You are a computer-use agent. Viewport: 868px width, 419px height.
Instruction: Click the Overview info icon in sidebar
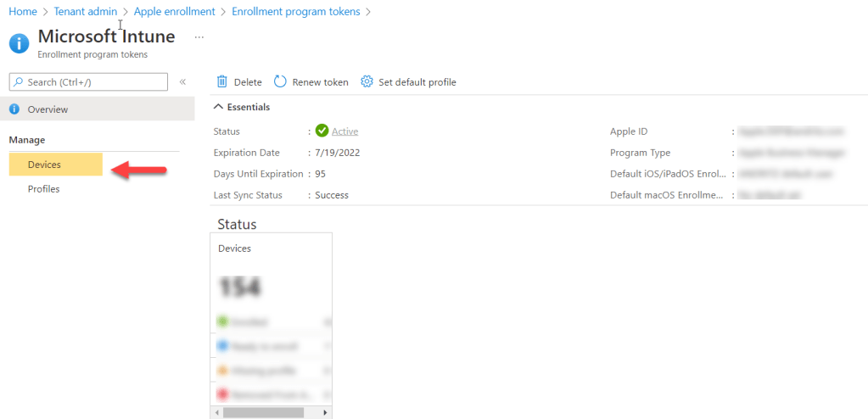tap(14, 109)
